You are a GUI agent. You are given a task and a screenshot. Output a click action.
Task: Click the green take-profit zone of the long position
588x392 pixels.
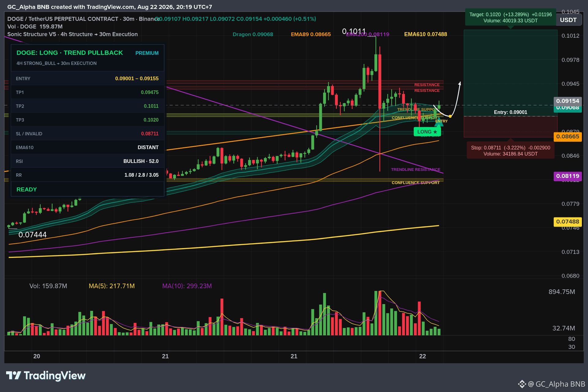click(x=511, y=73)
